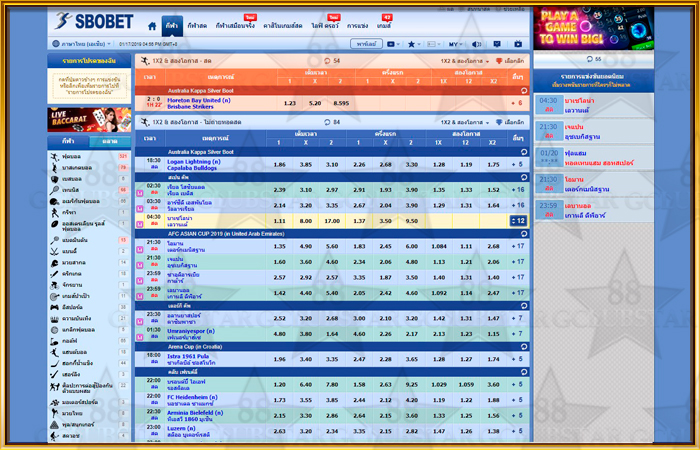Click the พาร์เลย์ parlay button
Image resolution: width=700 pixels, height=450 pixels.
(x=367, y=44)
